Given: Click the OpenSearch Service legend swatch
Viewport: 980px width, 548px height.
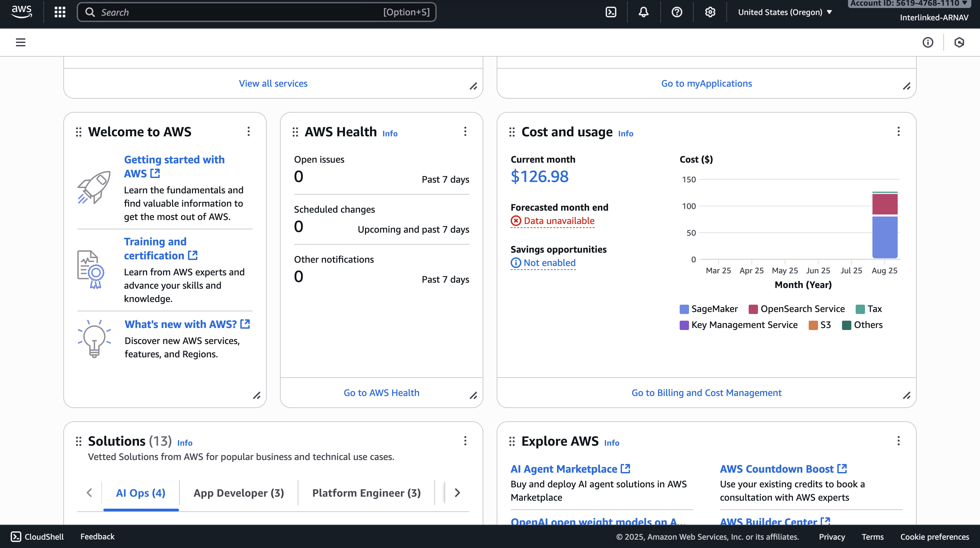Looking at the screenshot, I should point(753,309).
